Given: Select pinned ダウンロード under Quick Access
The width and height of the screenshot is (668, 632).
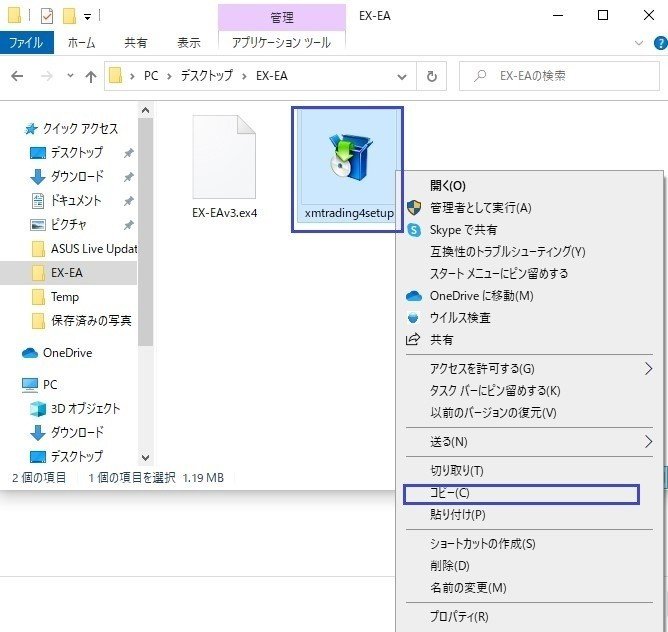Looking at the screenshot, I should click(x=77, y=176).
